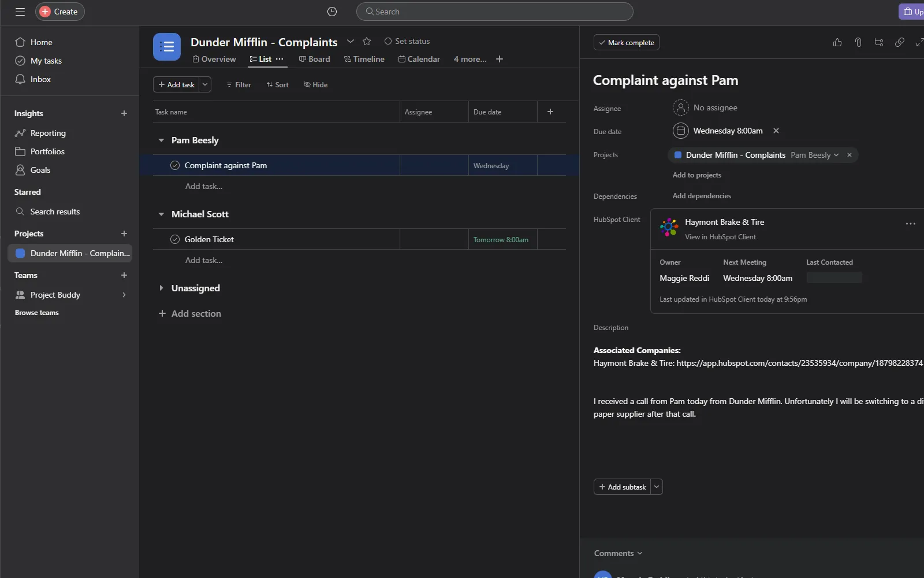Image resolution: width=924 pixels, height=578 pixels.
Task: Click the subtasks icon in task header
Action: pyautogui.click(x=878, y=42)
